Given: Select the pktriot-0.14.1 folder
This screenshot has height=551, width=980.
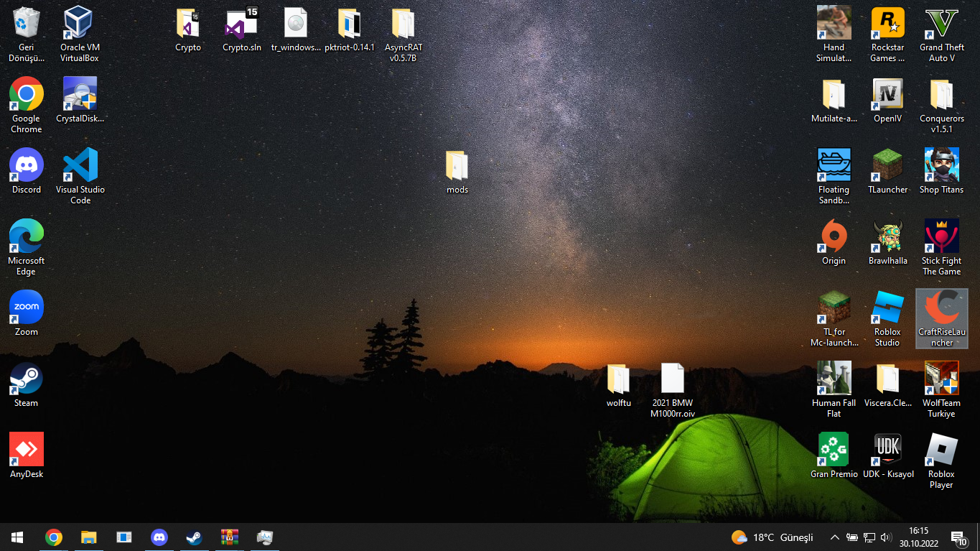Looking at the screenshot, I should tap(350, 29).
